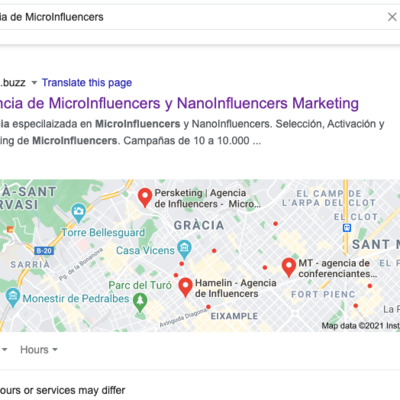The height and width of the screenshot is (400, 400).
Task: Select the Parc del Turó tree marker
Action: (140, 302)
